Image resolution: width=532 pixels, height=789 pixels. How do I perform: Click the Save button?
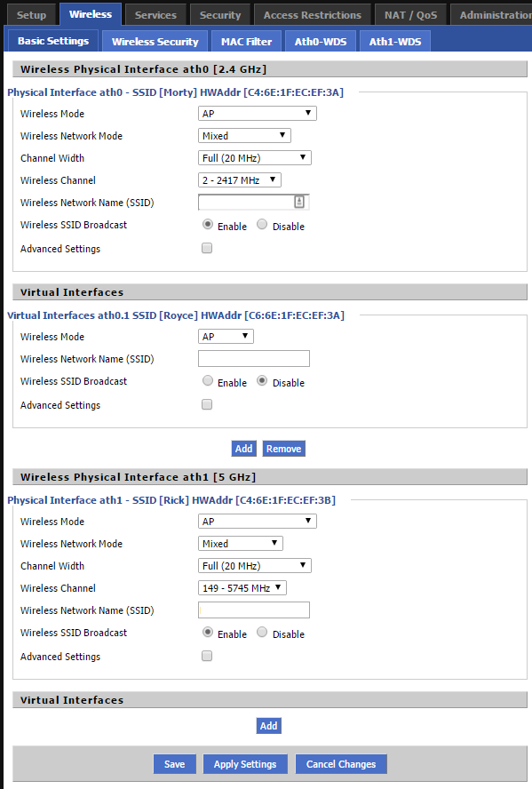[174, 763]
